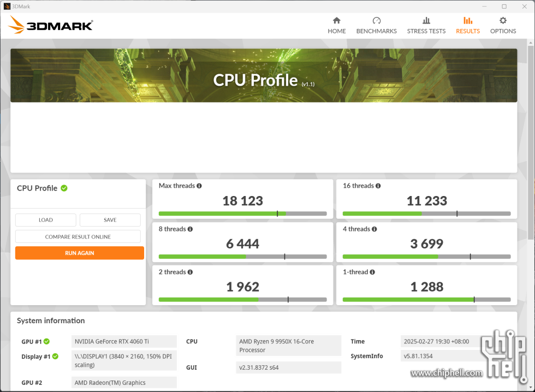Show info for 8 threads score
This screenshot has width=535, height=392.
click(190, 229)
